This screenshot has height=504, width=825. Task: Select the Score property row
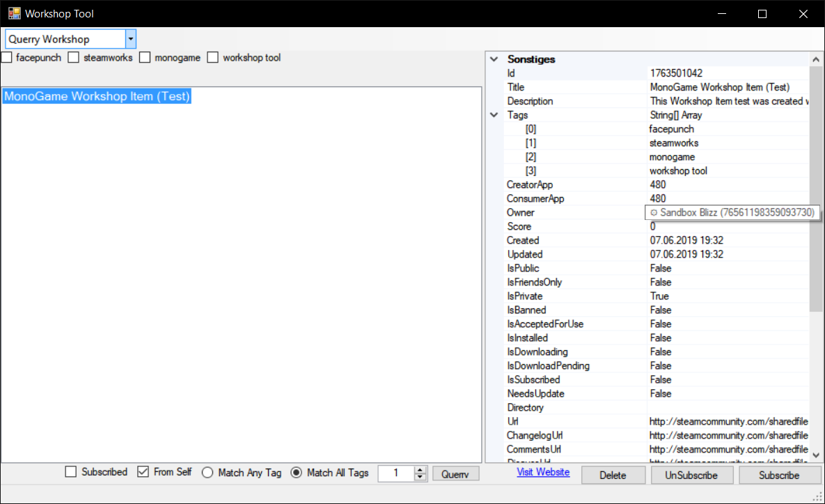(x=656, y=226)
